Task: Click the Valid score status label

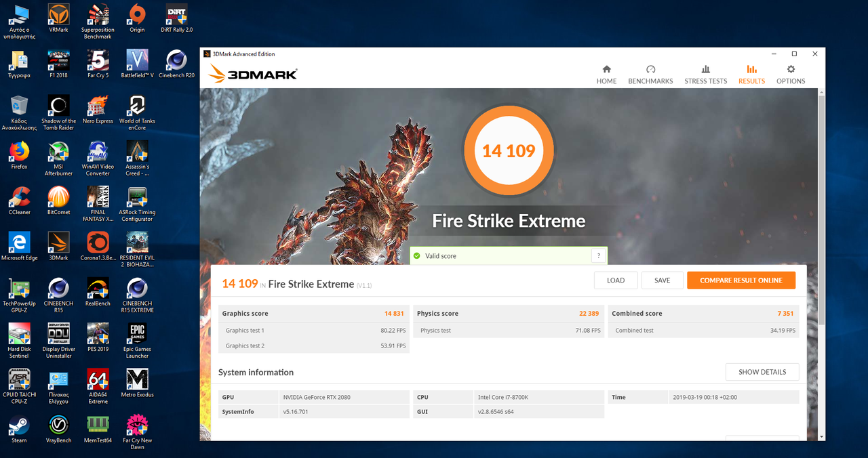Action: tap(441, 256)
